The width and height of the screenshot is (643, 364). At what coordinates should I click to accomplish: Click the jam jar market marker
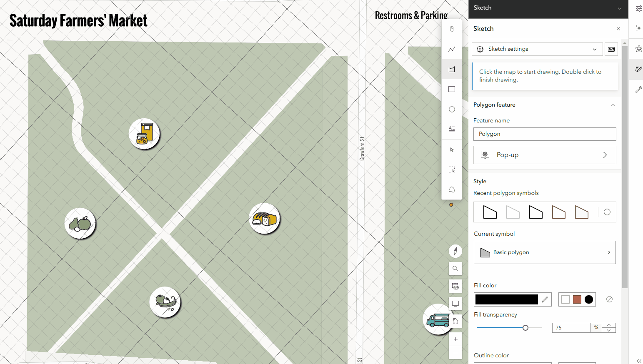point(144,134)
